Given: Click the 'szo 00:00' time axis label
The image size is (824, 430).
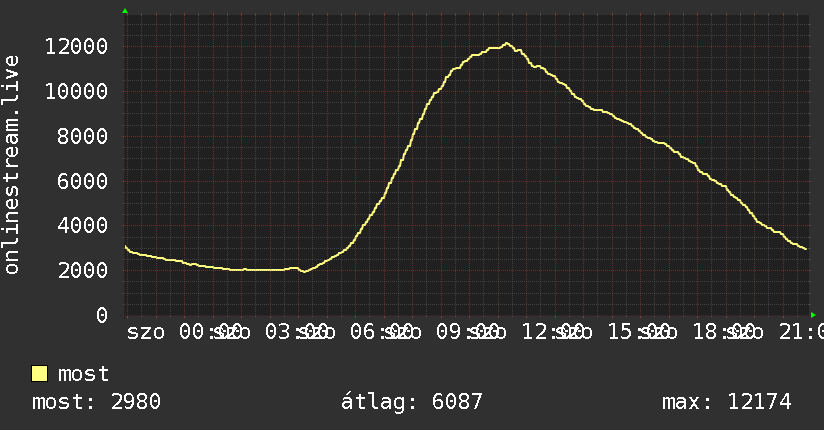Looking at the screenshot, I should [x=184, y=332].
